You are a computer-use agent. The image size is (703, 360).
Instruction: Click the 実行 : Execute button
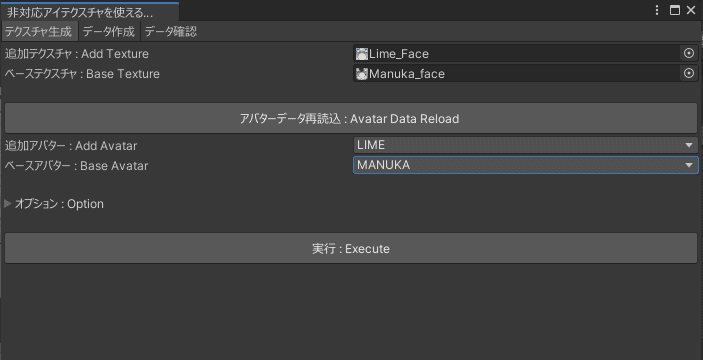coord(351,248)
